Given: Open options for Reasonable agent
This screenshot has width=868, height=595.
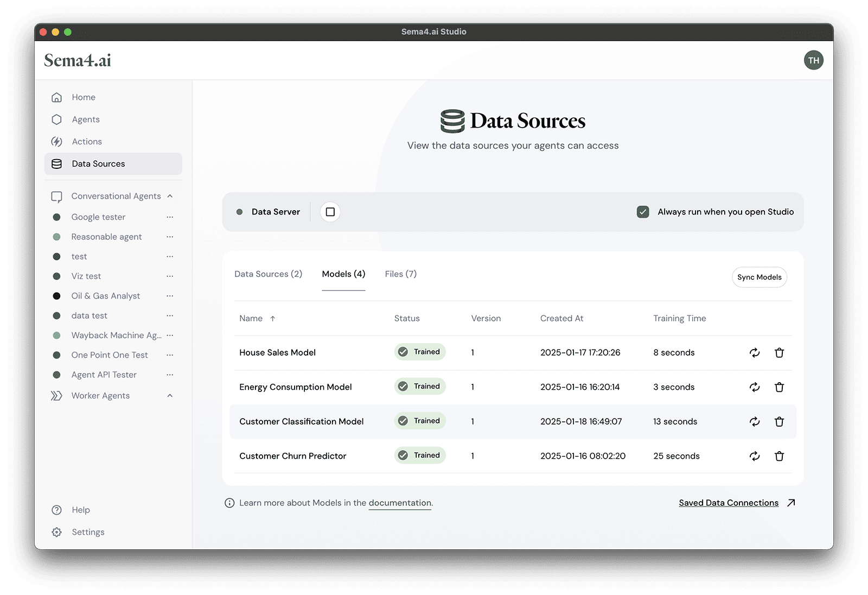Looking at the screenshot, I should point(170,237).
